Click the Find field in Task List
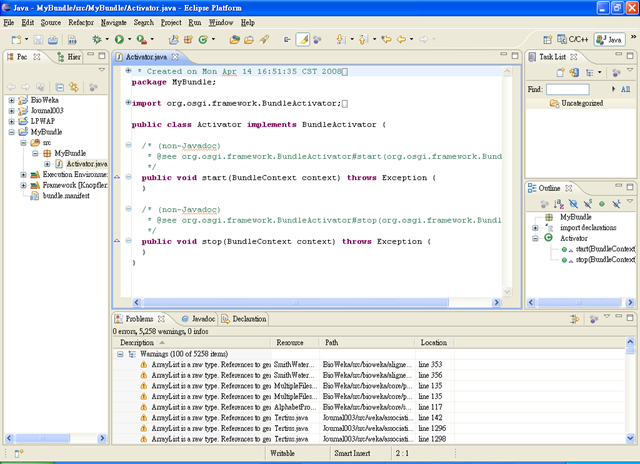Screen dimensions: 640x464 pyautogui.click(x=567, y=89)
